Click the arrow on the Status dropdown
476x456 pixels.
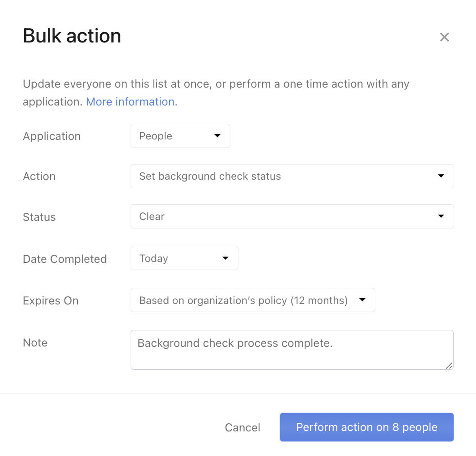pos(441,216)
